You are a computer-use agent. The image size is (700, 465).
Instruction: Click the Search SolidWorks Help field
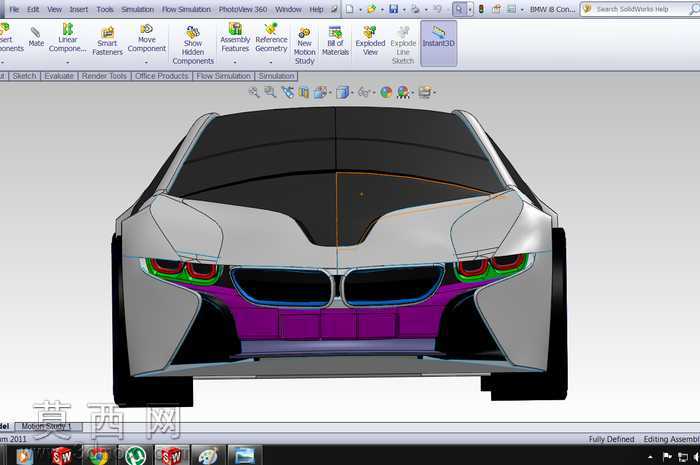pyautogui.click(x=639, y=9)
